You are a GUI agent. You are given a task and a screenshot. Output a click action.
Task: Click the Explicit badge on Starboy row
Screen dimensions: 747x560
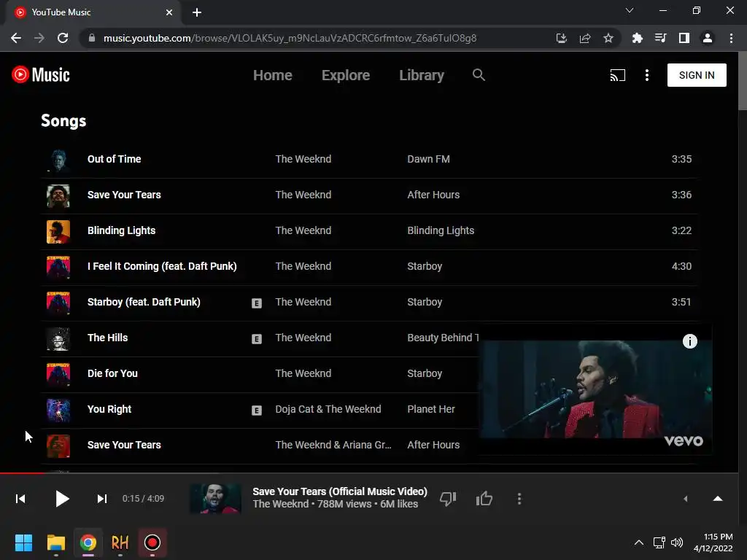point(256,303)
